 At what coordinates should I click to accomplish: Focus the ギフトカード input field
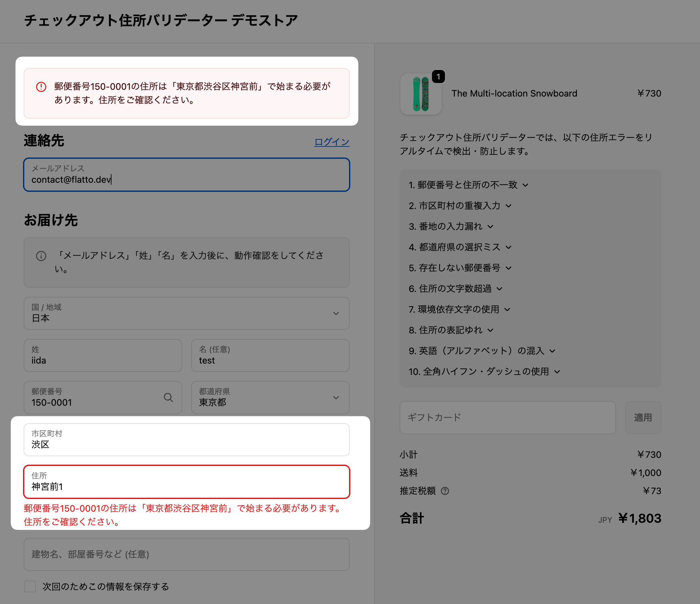[507, 418]
